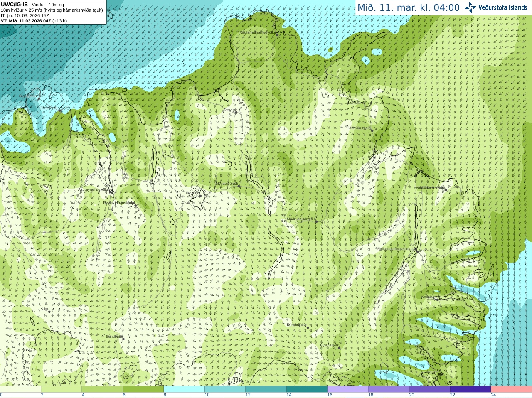This screenshot has height=398, width=532.
Task: Click the '0' legend scale label
Action: pyautogui.click(x=1, y=395)
